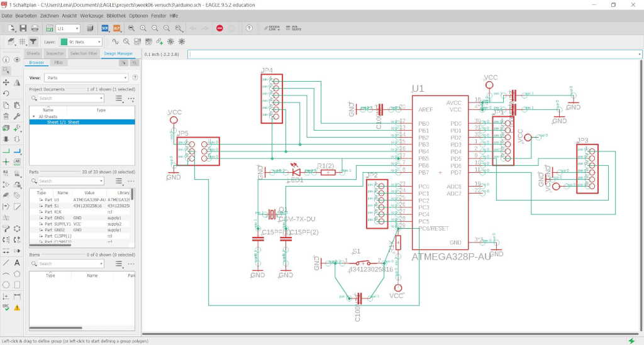644x345 pixels.
Task: Switch to the Selection Filter tab
Action: [84, 53]
